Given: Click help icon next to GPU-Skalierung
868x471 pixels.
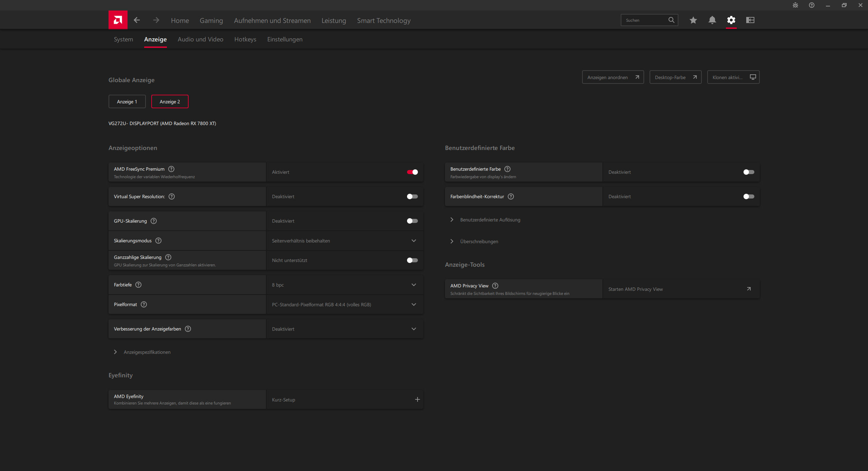Looking at the screenshot, I should click(x=154, y=221).
